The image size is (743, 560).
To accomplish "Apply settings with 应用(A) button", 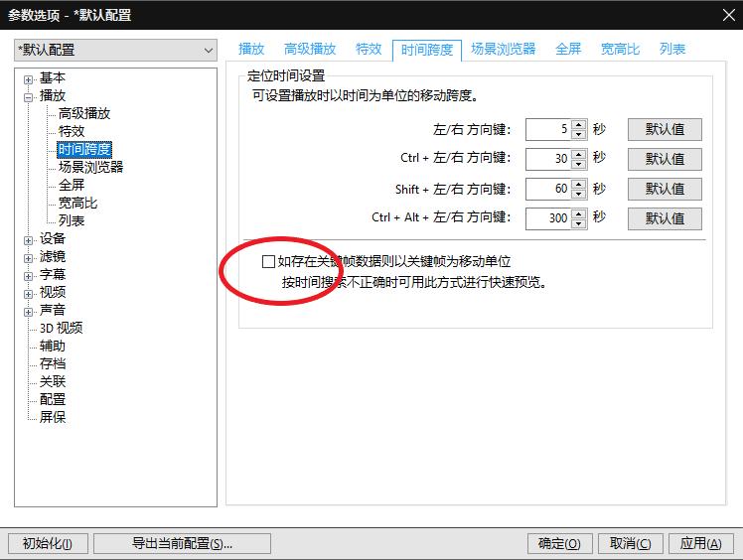I will coord(701,543).
